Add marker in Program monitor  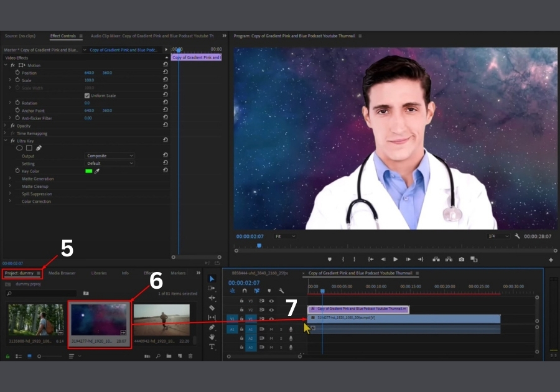[x=330, y=259]
